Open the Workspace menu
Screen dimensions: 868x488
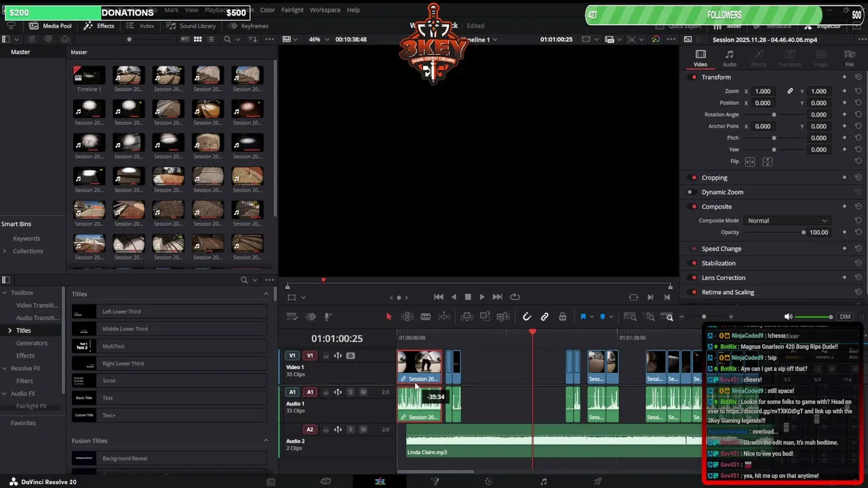click(325, 10)
